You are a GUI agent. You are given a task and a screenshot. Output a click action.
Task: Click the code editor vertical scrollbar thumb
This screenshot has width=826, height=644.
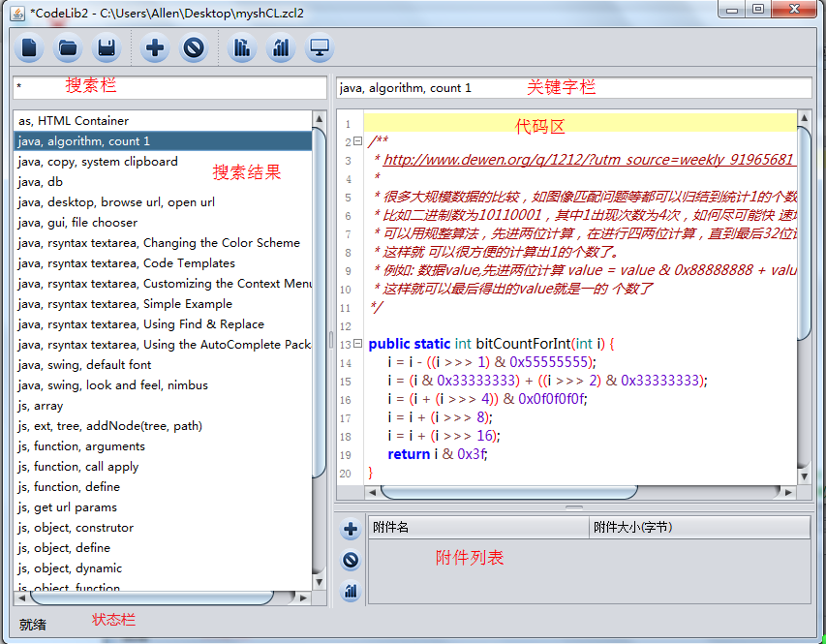coord(804,233)
